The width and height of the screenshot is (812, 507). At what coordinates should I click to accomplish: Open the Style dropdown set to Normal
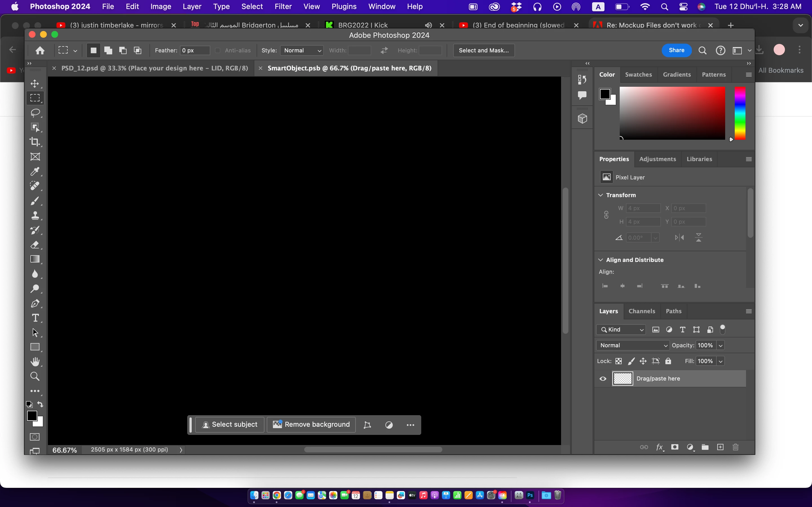[x=301, y=50]
